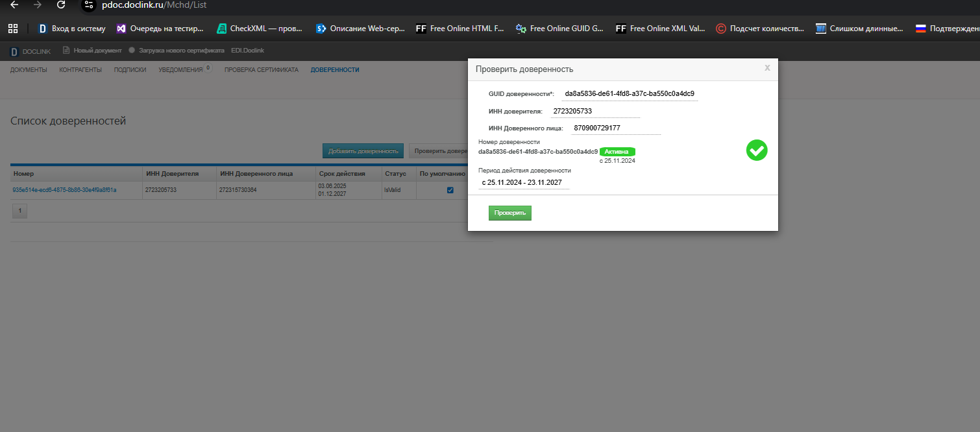
Task: Click the browser forward arrow
Action: [37, 5]
